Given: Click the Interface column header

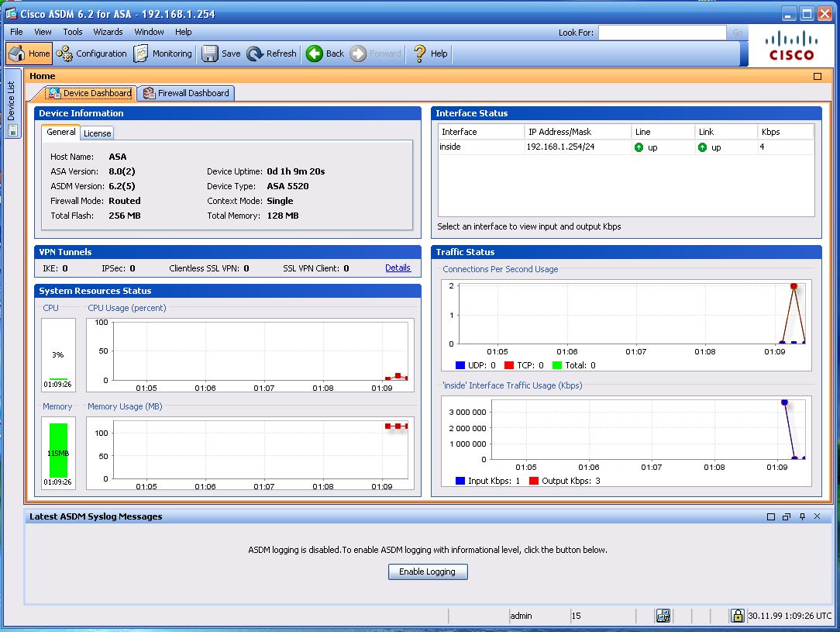Looking at the screenshot, I should click(x=481, y=132).
